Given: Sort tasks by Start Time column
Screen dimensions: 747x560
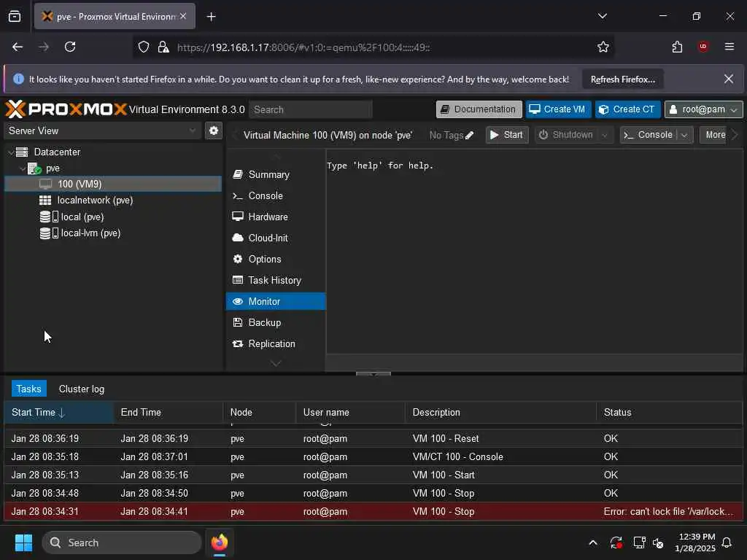Looking at the screenshot, I should click(x=58, y=413).
